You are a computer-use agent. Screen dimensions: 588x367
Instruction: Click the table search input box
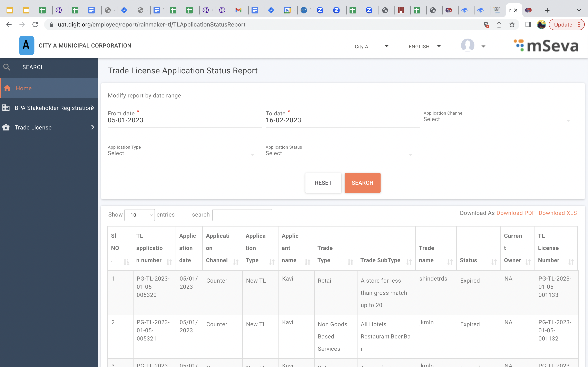click(242, 215)
